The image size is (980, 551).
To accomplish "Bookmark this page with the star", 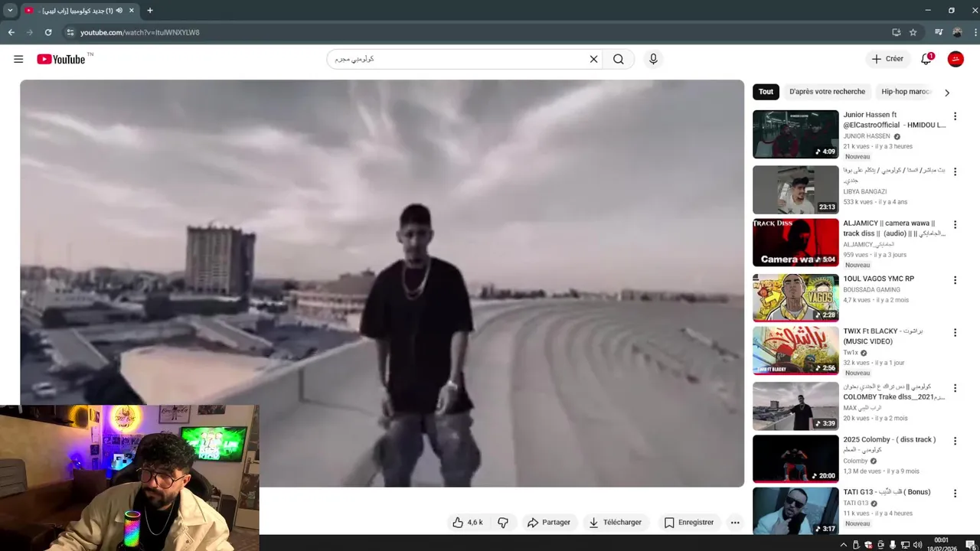I will (913, 32).
